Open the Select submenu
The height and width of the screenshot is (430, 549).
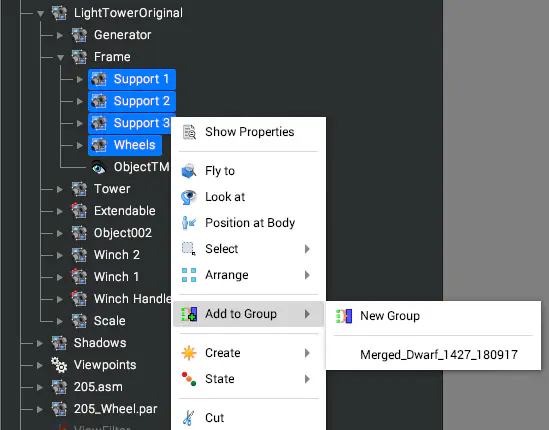[x=248, y=249]
